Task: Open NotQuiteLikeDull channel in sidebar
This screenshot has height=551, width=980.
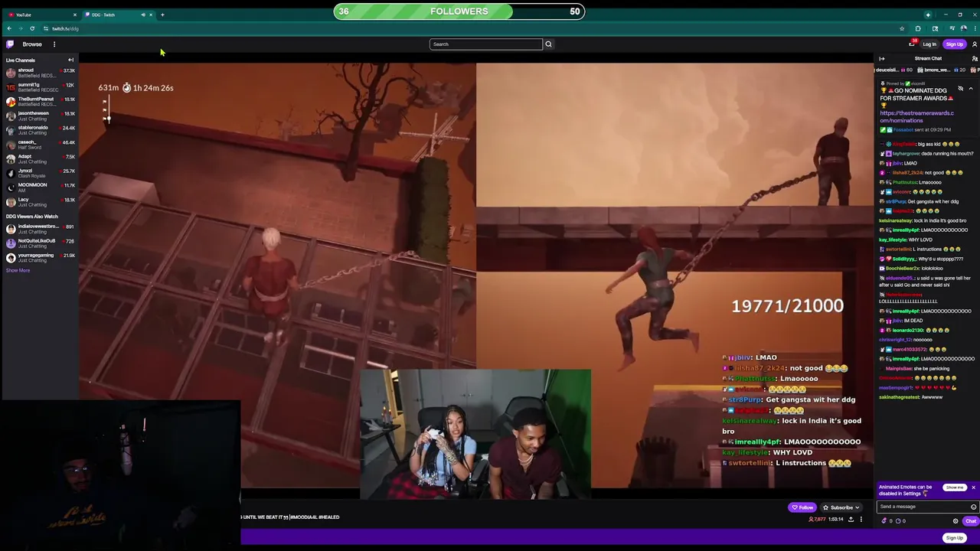Action: pyautogui.click(x=40, y=243)
